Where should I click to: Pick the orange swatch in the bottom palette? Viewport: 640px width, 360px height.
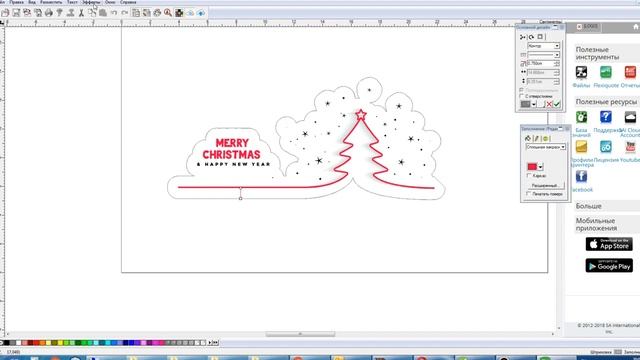tap(42, 343)
